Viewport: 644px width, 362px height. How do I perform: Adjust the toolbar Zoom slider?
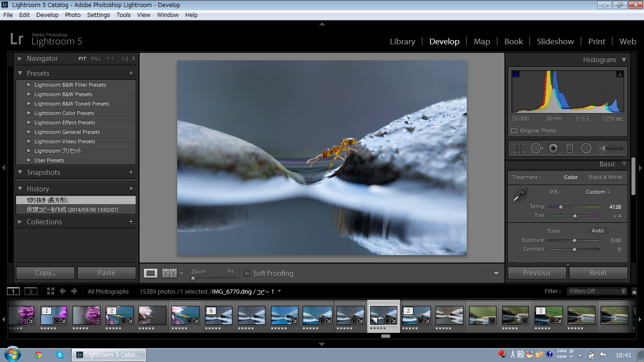tap(193, 278)
